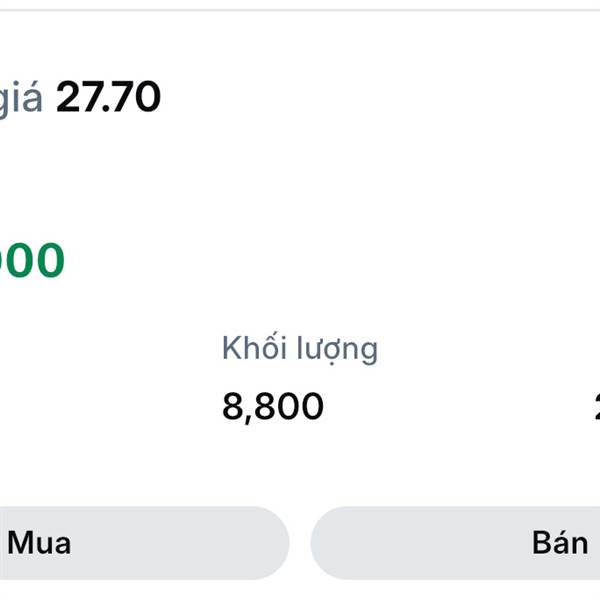Select the 8,800 volume value
The image size is (600, 600).
tap(273, 407)
